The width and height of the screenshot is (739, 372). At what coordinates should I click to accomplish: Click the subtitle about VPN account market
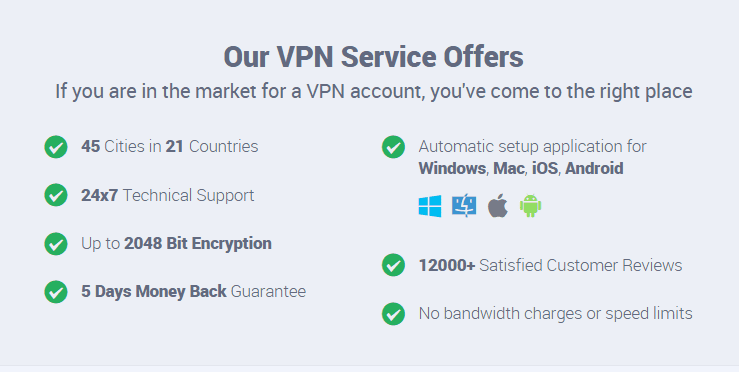[374, 91]
